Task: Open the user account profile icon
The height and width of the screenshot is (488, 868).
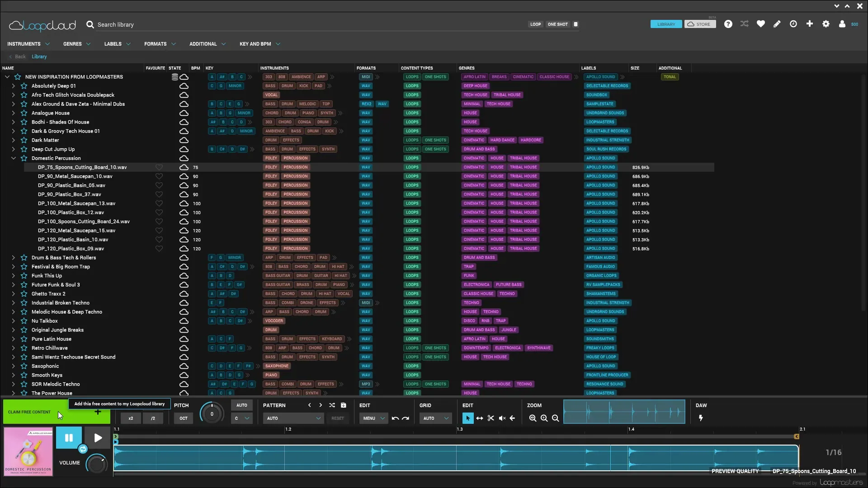Action: click(842, 24)
